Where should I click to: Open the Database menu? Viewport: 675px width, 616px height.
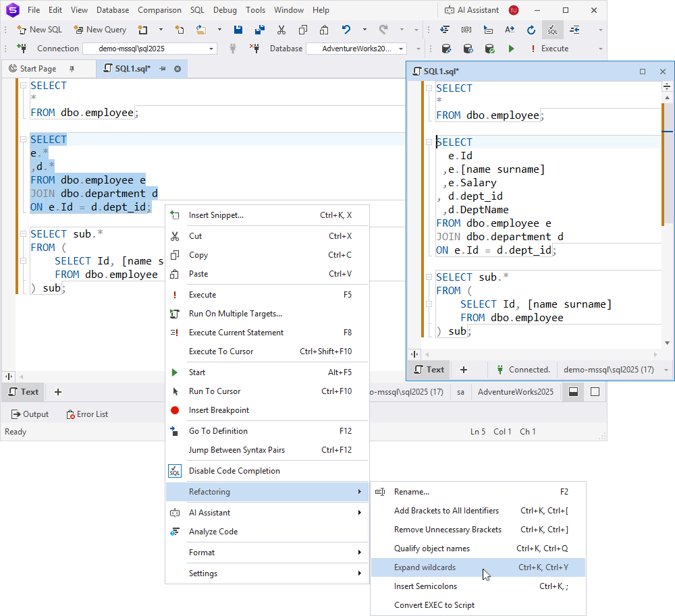(x=113, y=10)
